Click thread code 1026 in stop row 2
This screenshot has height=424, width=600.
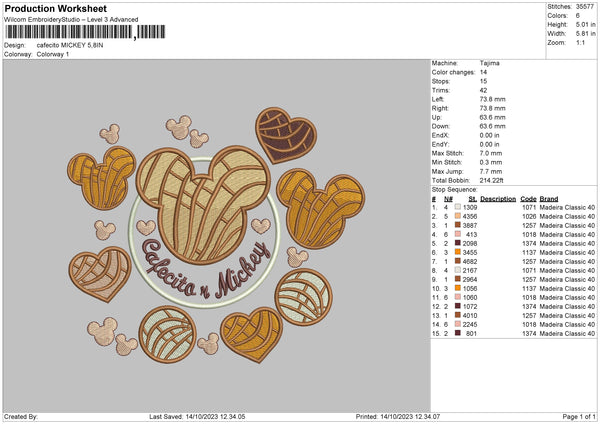pyautogui.click(x=529, y=216)
